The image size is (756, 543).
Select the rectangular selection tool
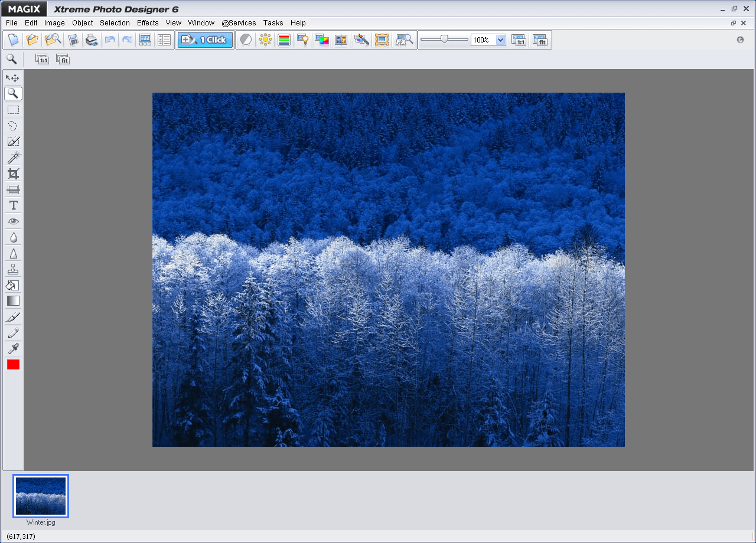click(13, 109)
